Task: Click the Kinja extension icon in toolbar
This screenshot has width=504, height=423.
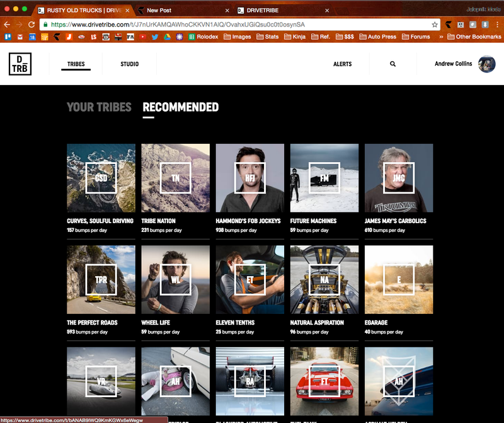Action: (449, 25)
